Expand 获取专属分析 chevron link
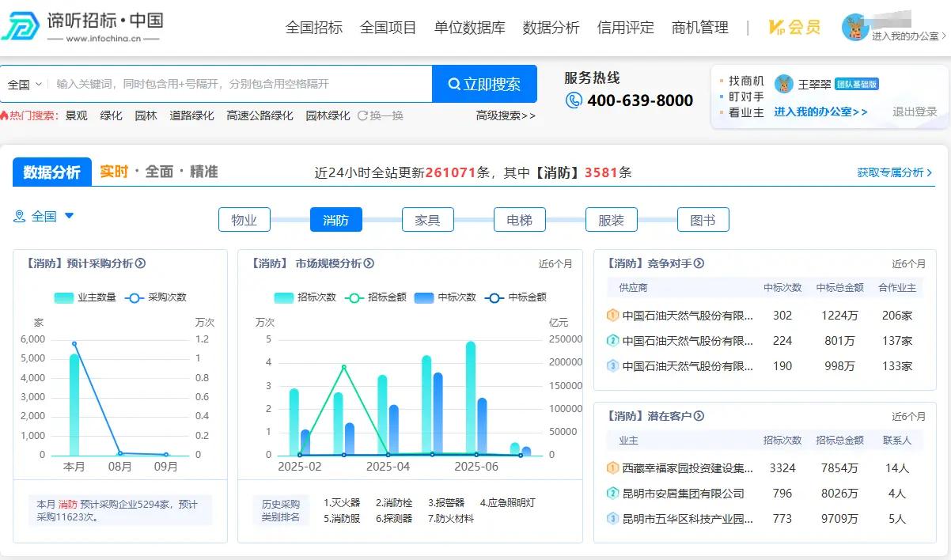Screen dimensions: 951x560 (x=894, y=172)
